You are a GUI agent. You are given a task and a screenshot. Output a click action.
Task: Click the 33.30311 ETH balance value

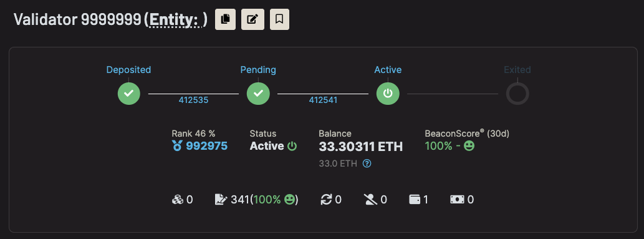coord(360,147)
